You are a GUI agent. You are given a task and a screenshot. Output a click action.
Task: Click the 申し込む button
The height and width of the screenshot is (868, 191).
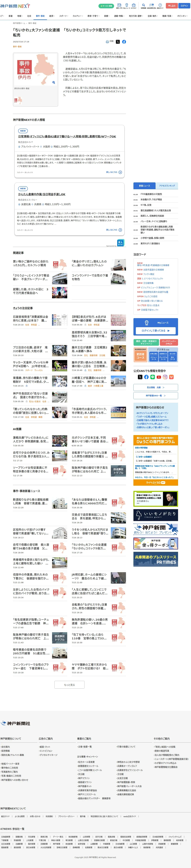pos(172,6)
